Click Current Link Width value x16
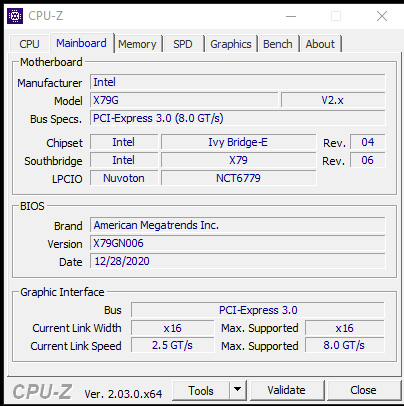This screenshot has height=406, width=404. click(172, 328)
